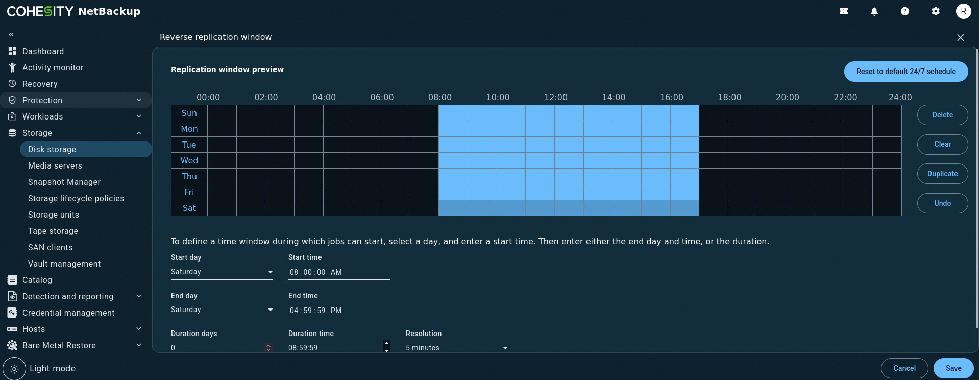Image resolution: width=980 pixels, height=380 pixels.
Task: Expand the Protection menu chevron
Action: pos(139,100)
